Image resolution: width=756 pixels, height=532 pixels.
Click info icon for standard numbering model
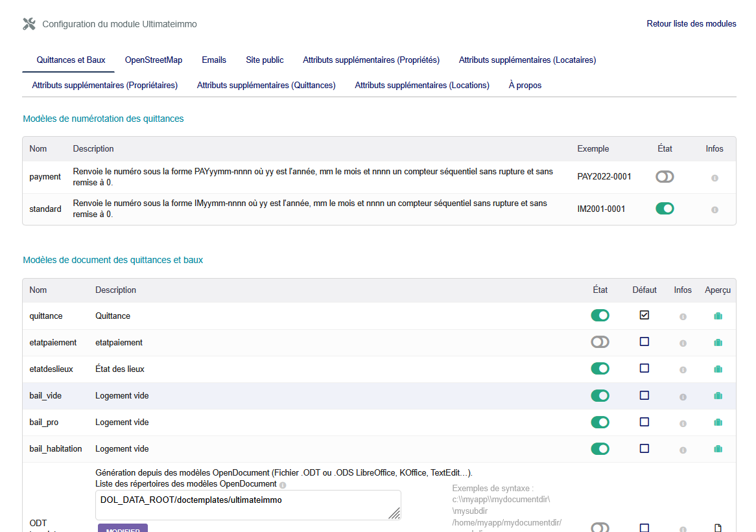[715, 210]
